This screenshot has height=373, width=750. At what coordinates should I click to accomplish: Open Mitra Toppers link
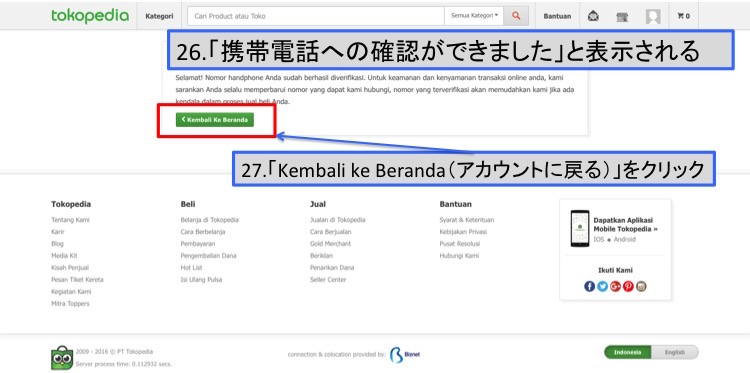(x=70, y=304)
